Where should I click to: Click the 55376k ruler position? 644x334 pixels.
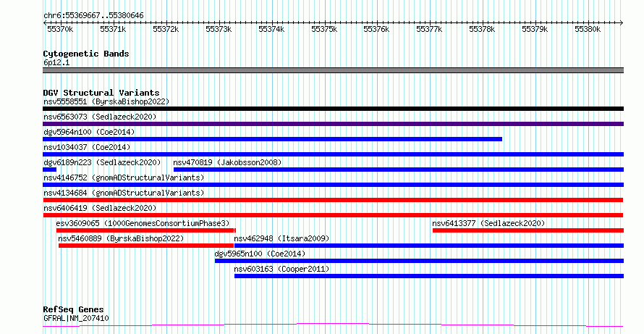[x=376, y=29]
